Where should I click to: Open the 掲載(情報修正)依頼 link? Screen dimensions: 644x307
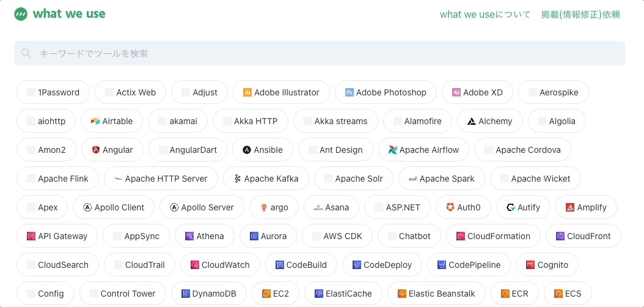[580, 15]
